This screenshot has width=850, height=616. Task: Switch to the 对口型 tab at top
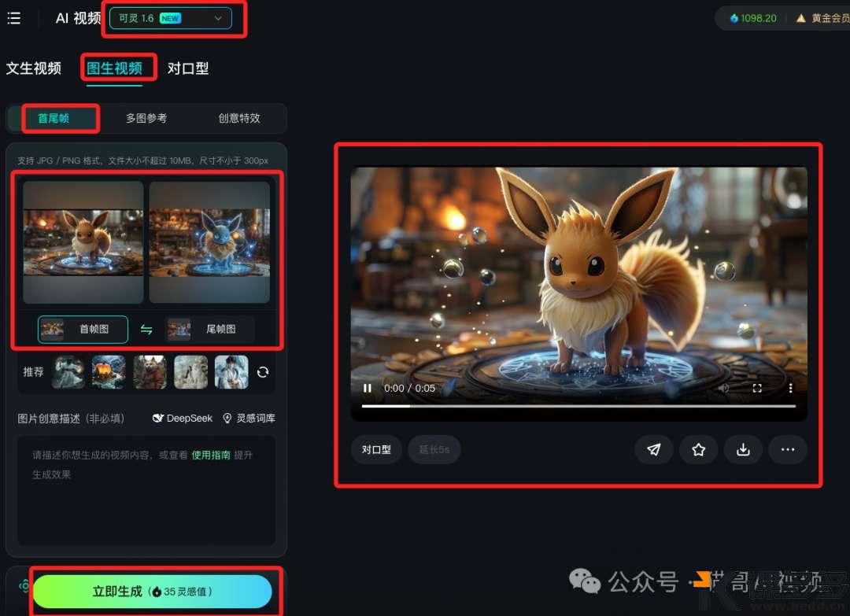coord(188,68)
